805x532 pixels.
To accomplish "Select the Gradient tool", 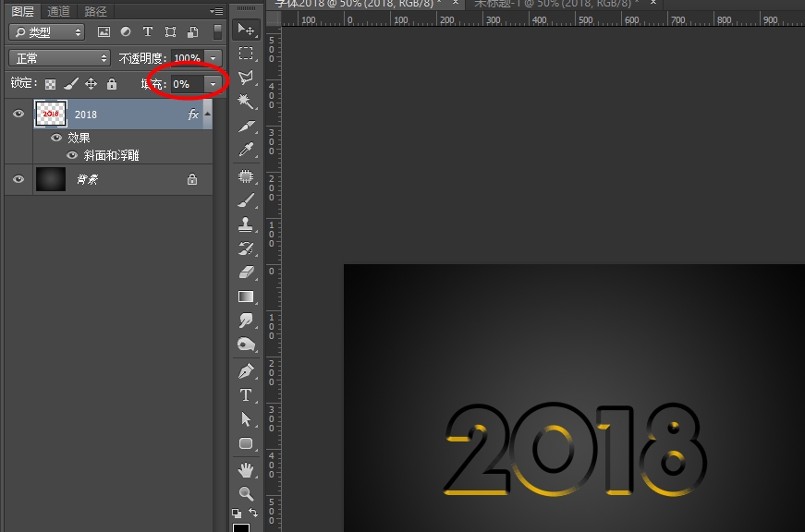I will (x=246, y=296).
